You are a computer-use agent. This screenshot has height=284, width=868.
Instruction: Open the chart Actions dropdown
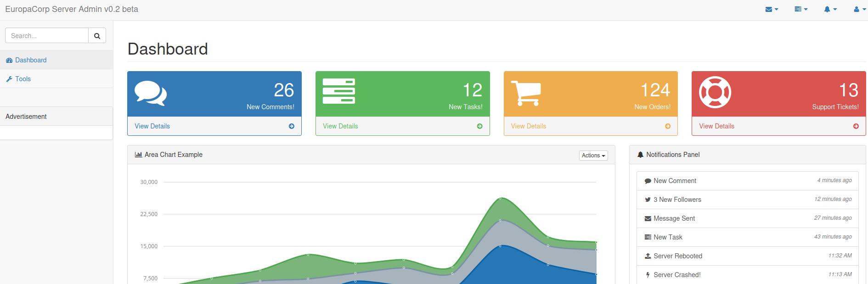(593, 156)
